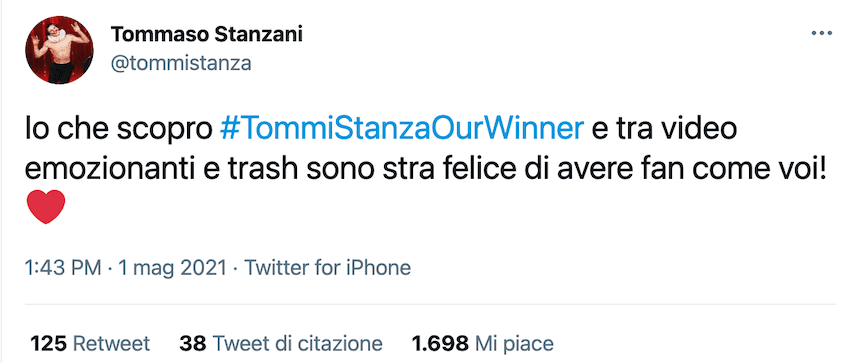Click the Retweet label text
Viewport: 857px width, 363px height.
(x=111, y=343)
